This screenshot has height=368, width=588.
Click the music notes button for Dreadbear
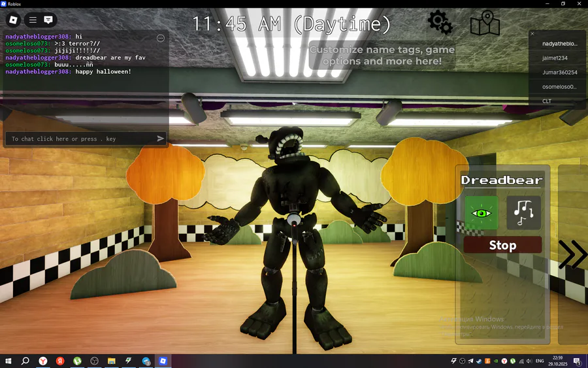[523, 212]
